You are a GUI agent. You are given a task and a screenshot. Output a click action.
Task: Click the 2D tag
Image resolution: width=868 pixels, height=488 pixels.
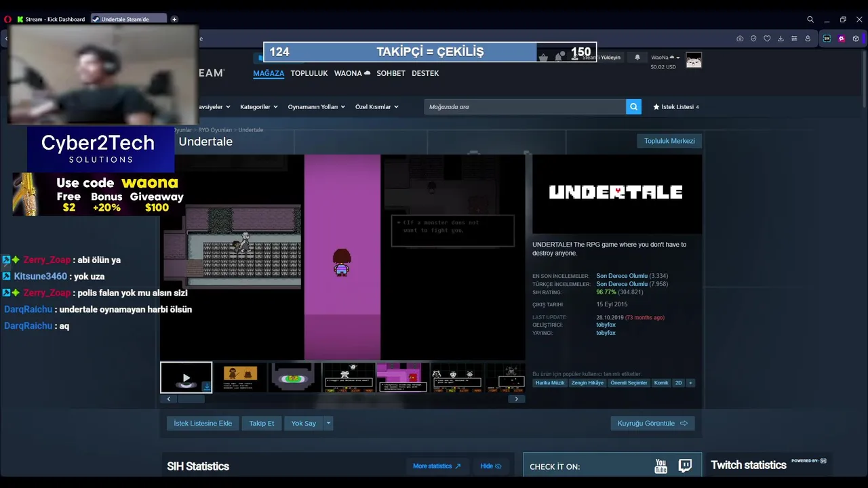(678, 383)
